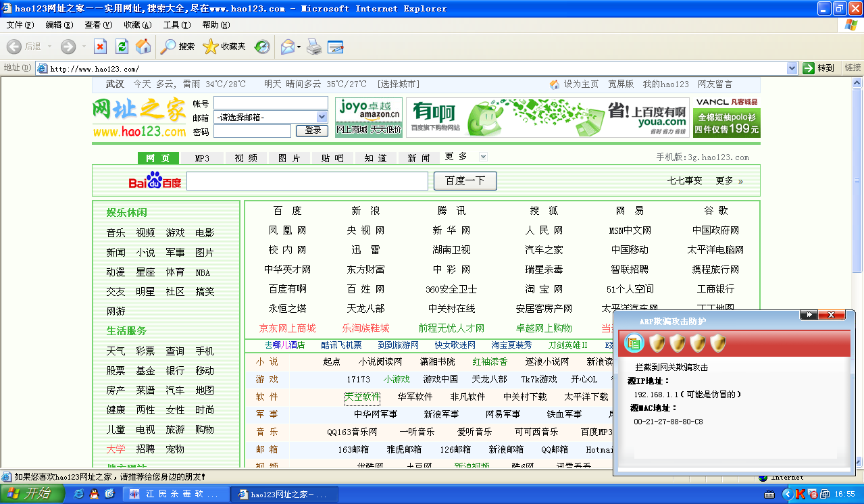
Task: Switch to the 视频 search tab
Action: click(x=246, y=158)
